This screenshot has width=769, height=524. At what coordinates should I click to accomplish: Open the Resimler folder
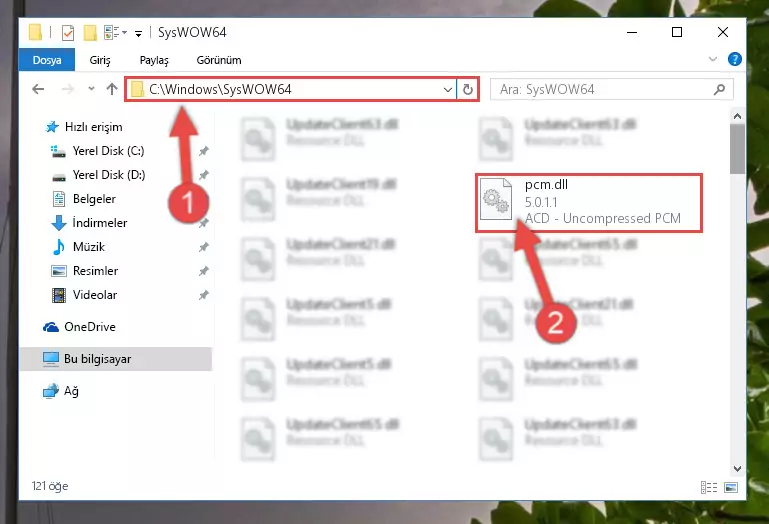[x=95, y=271]
